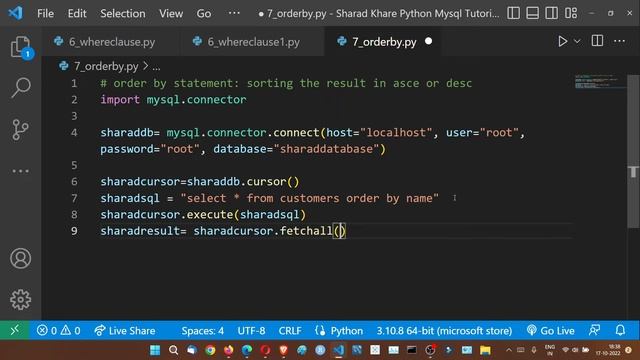Click line number 3 in gutter

tap(74, 116)
